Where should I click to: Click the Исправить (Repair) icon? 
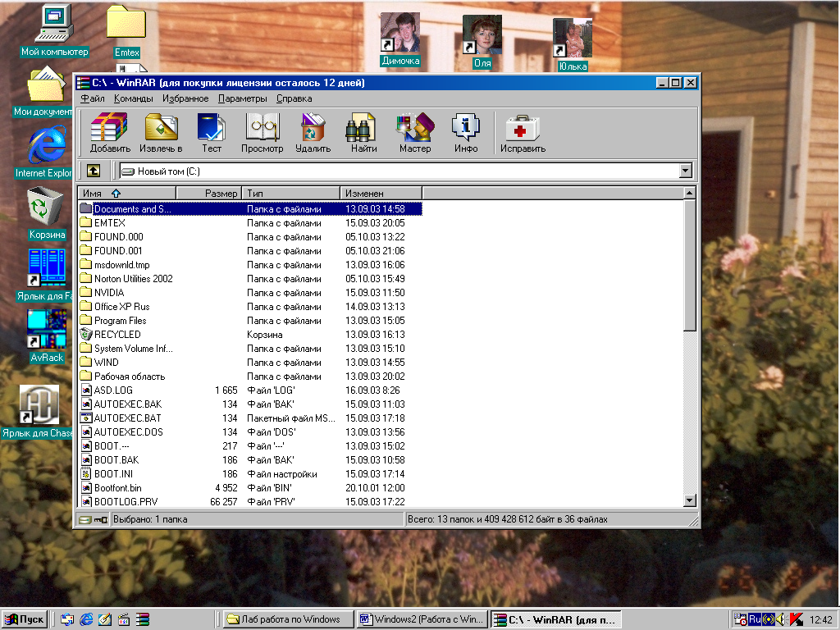tap(523, 132)
